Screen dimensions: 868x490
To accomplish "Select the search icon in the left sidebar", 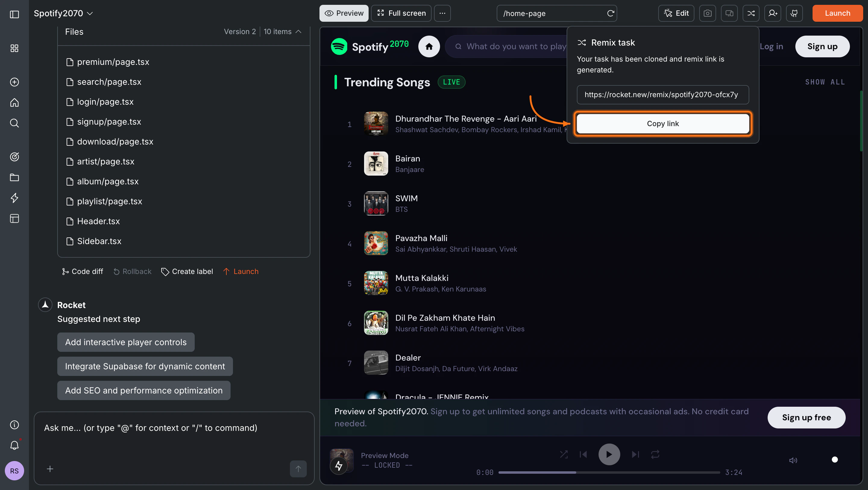I will point(14,123).
